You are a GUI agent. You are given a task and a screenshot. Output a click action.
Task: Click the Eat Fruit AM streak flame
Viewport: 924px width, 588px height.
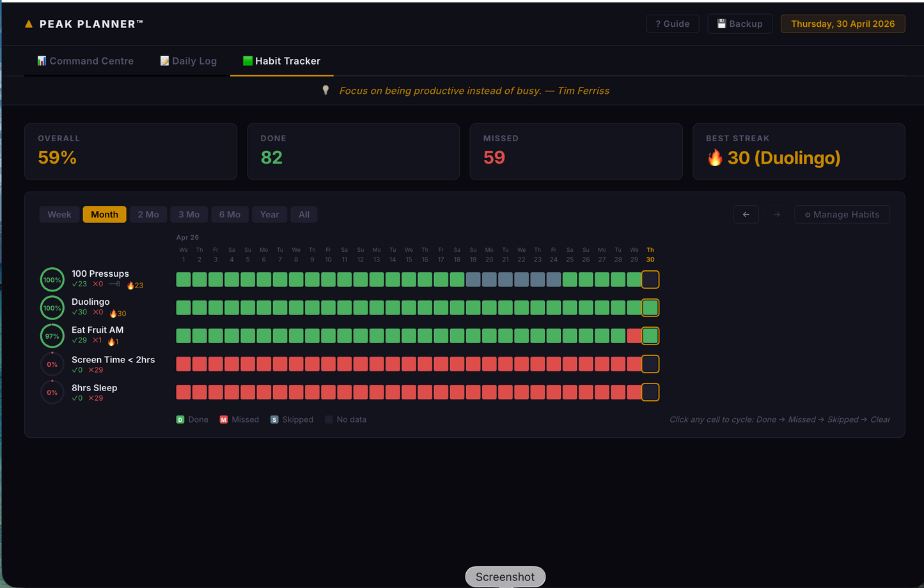(111, 341)
